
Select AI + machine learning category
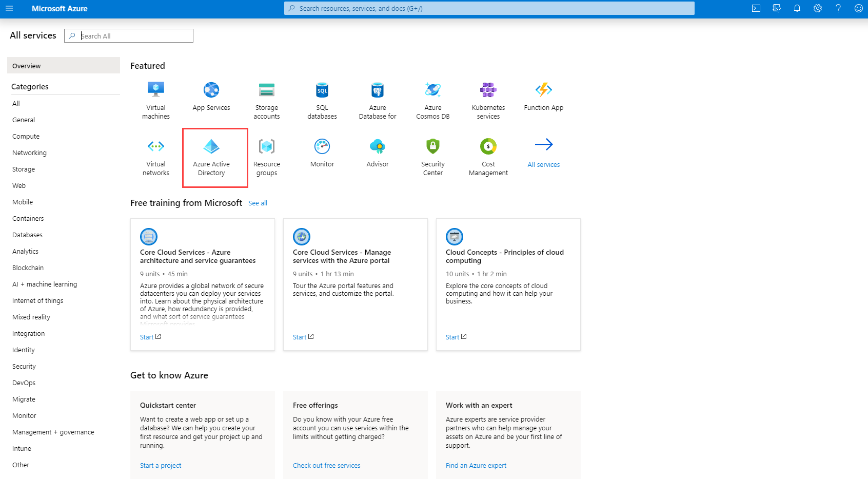pyautogui.click(x=45, y=284)
